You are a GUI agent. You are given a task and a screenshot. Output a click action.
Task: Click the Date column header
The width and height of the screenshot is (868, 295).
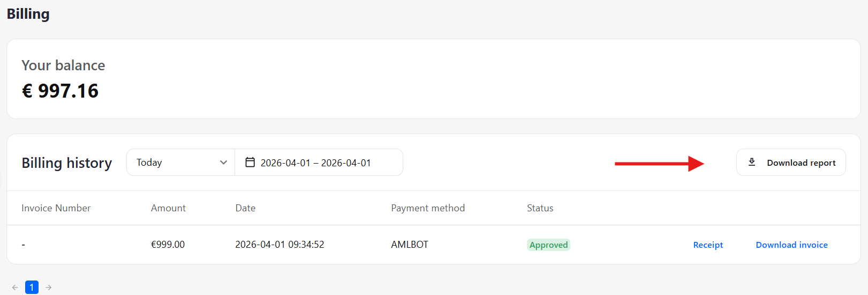[x=245, y=208]
